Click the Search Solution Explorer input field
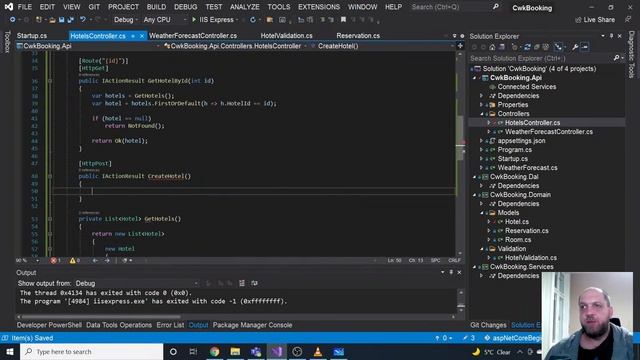 pyautogui.click(x=541, y=58)
